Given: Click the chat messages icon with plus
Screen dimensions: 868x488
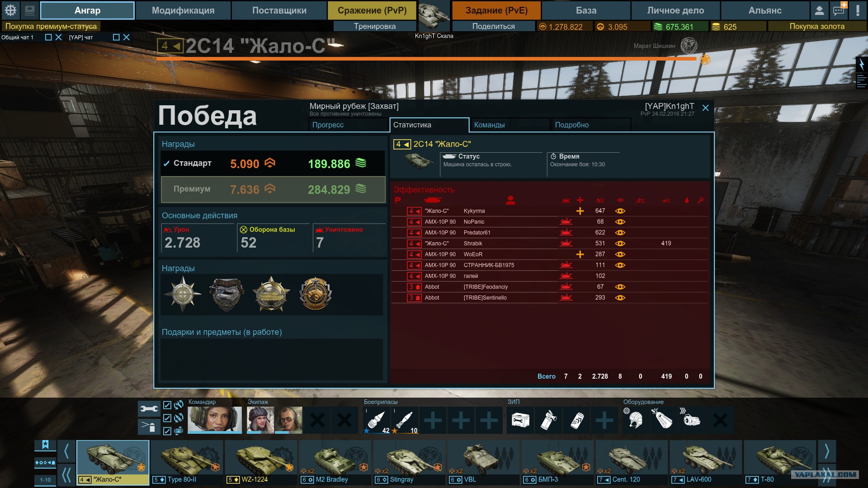Looking at the screenshot, I should click(x=839, y=10).
